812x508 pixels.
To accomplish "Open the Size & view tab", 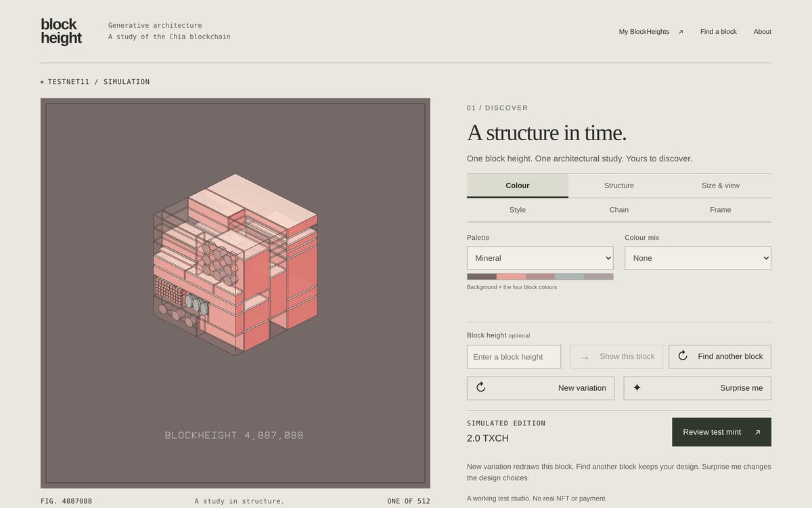I will pyautogui.click(x=721, y=186).
